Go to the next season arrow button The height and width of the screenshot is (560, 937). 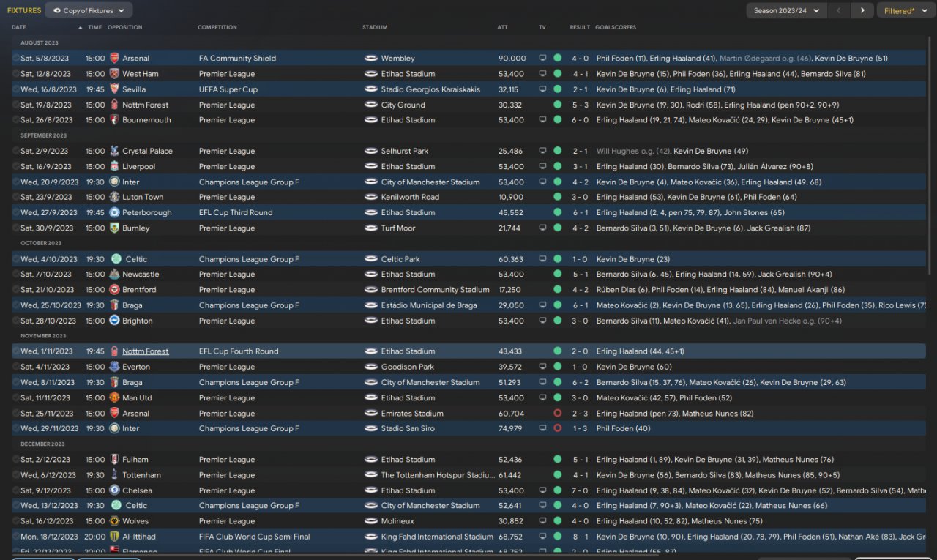(x=862, y=10)
